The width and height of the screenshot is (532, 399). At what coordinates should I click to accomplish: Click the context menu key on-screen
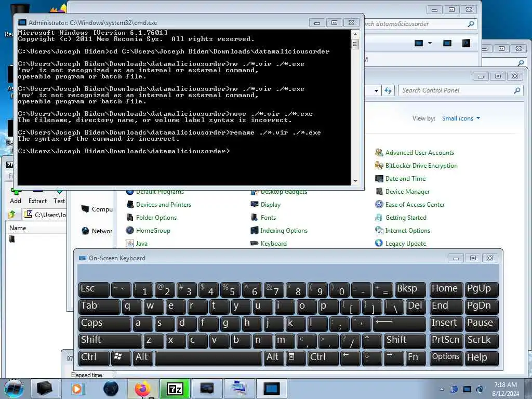click(295, 357)
